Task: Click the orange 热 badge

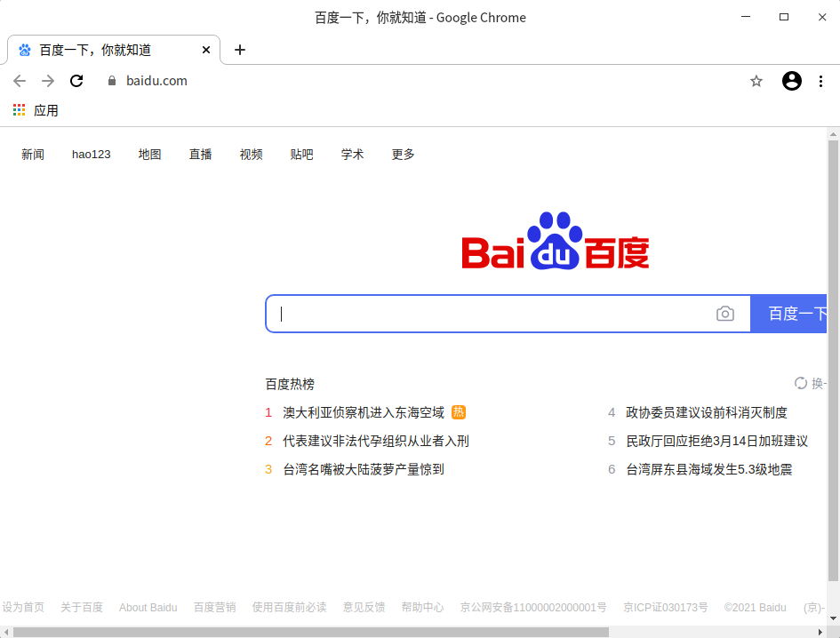Action: [x=459, y=412]
